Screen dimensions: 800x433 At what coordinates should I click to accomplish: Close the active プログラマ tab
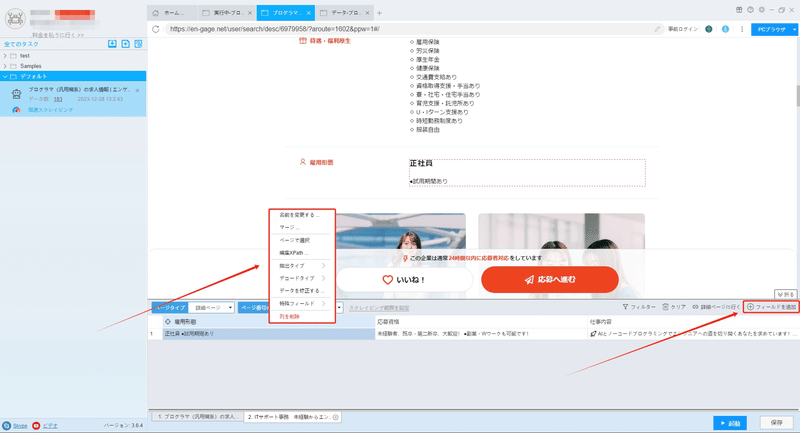309,13
